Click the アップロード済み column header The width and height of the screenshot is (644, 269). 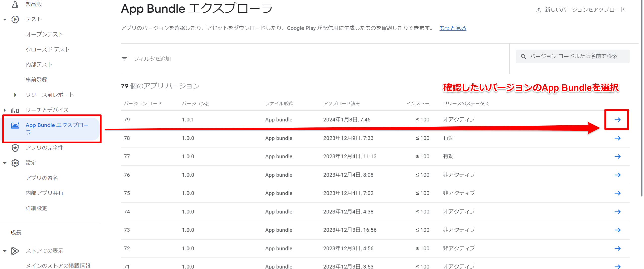click(342, 104)
